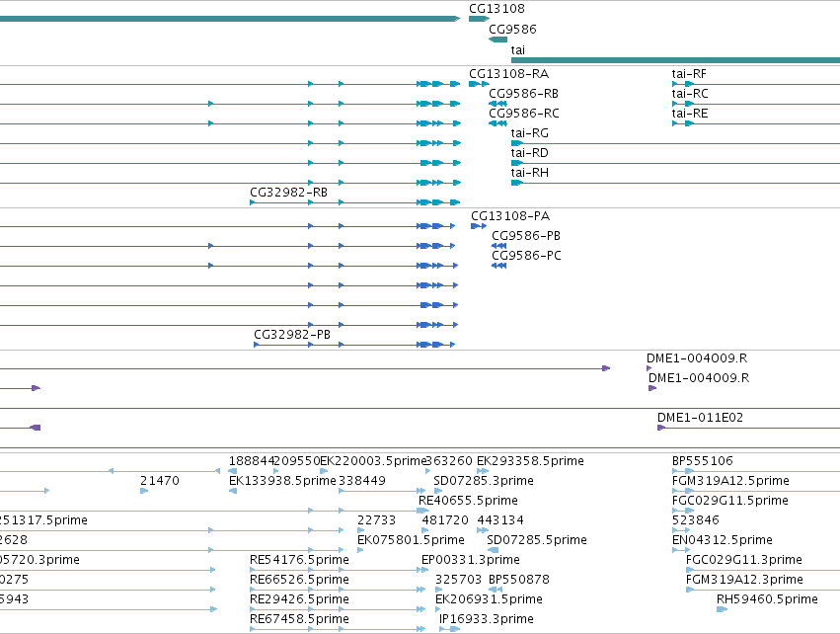The image size is (840, 634).
Task: Choose the tai-RH transcript
Action: (x=530, y=173)
